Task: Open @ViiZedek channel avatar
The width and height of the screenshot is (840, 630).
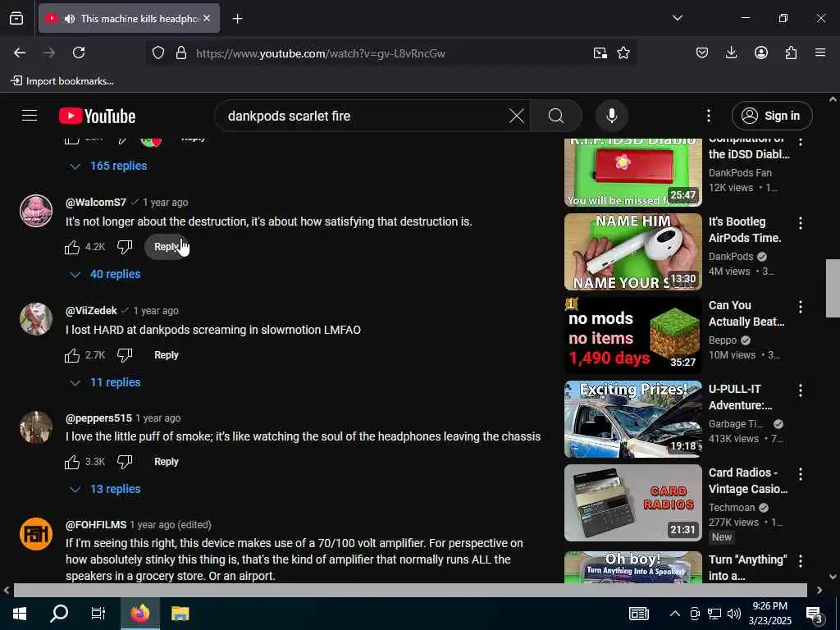Action: [36, 319]
